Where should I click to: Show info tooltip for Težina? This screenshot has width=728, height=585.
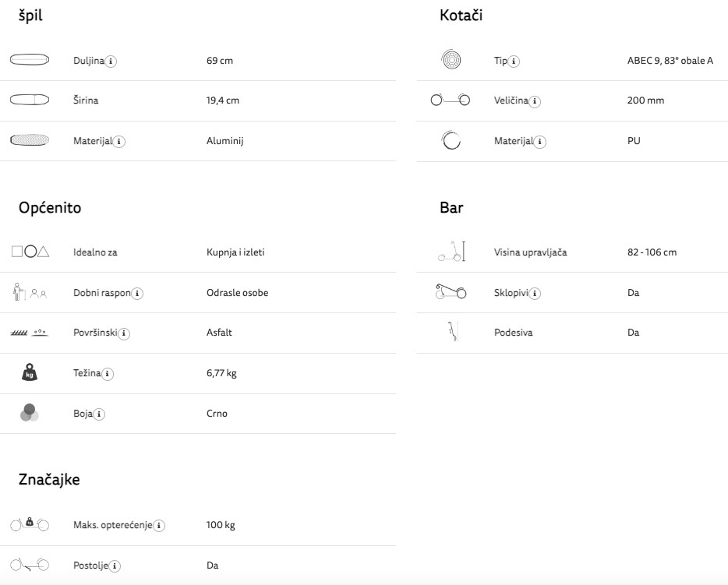tap(108, 374)
